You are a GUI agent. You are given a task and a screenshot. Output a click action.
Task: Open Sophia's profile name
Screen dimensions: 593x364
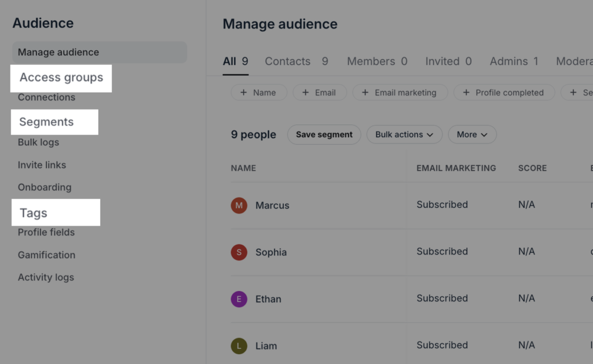pos(271,252)
